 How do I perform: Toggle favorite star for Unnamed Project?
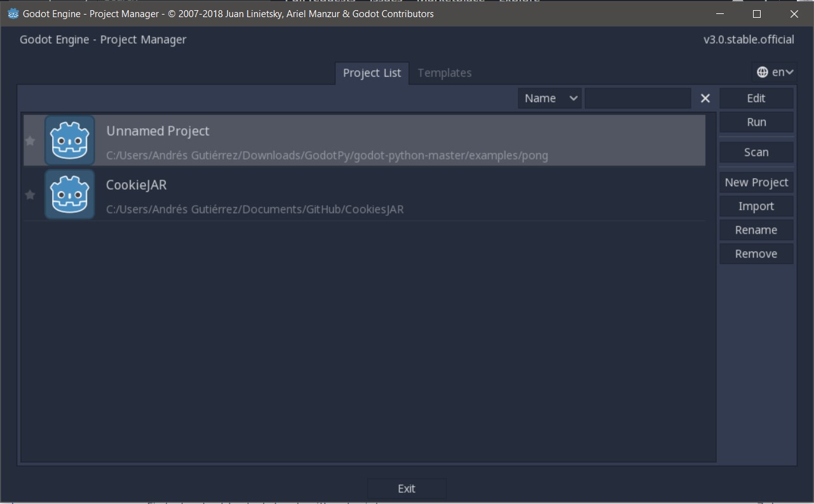point(30,141)
